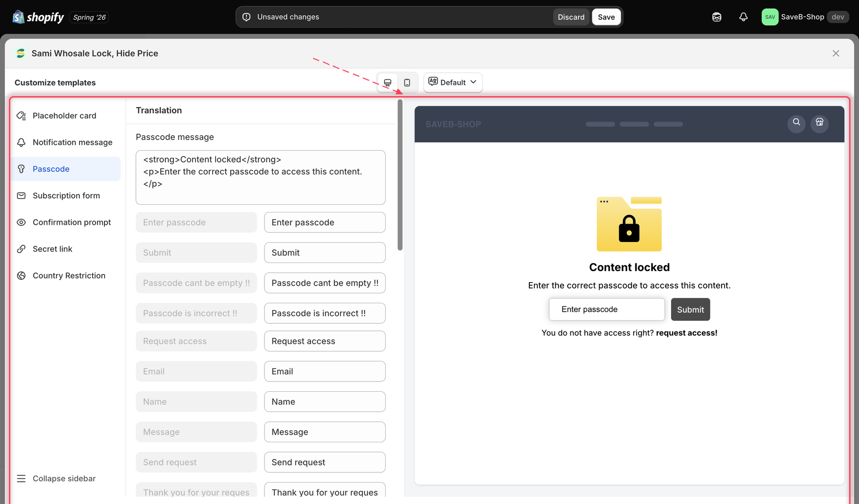Select Placeholder card in sidebar
Screen dimensions: 859x504
pyautogui.click(x=66, y=116)
